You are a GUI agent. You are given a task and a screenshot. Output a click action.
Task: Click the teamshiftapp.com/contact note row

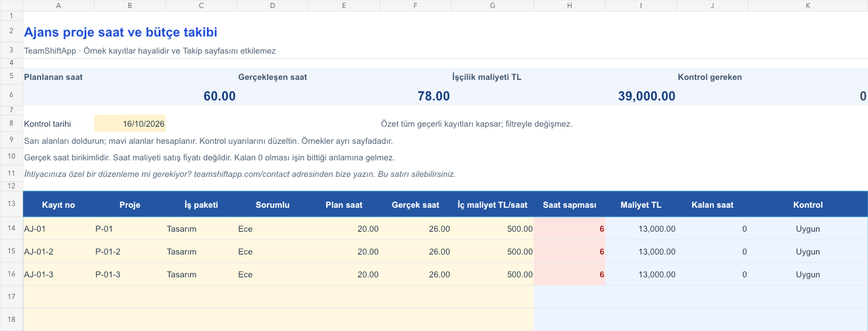pyautogui.click(x=240, y=174)
